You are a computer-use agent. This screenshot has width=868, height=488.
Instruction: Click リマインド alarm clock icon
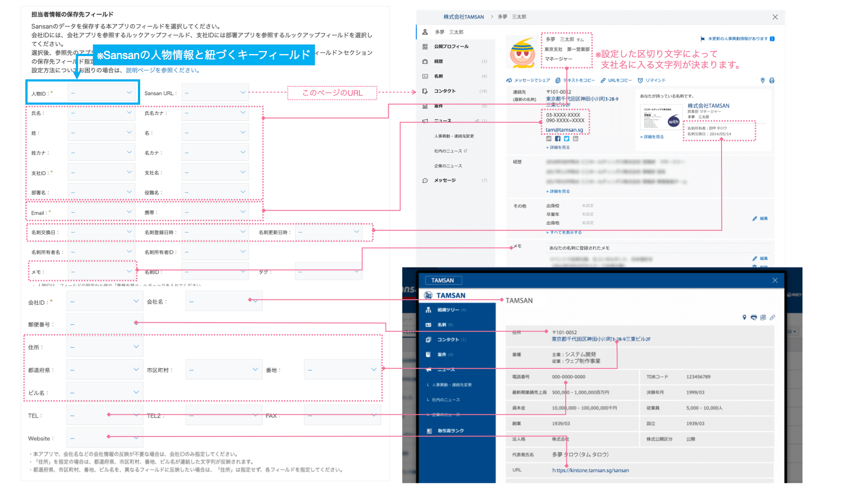[x=640, y=80]
